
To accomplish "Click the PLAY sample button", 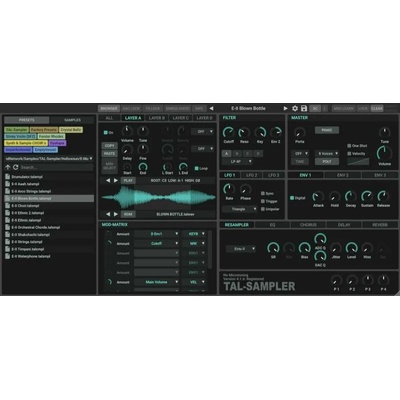I will (x=128, y=180).
